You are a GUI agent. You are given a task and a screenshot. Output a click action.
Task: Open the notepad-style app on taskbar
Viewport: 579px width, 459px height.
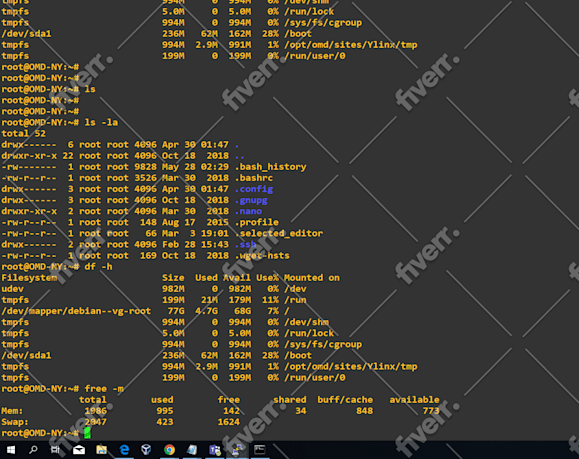pos(192,450)
